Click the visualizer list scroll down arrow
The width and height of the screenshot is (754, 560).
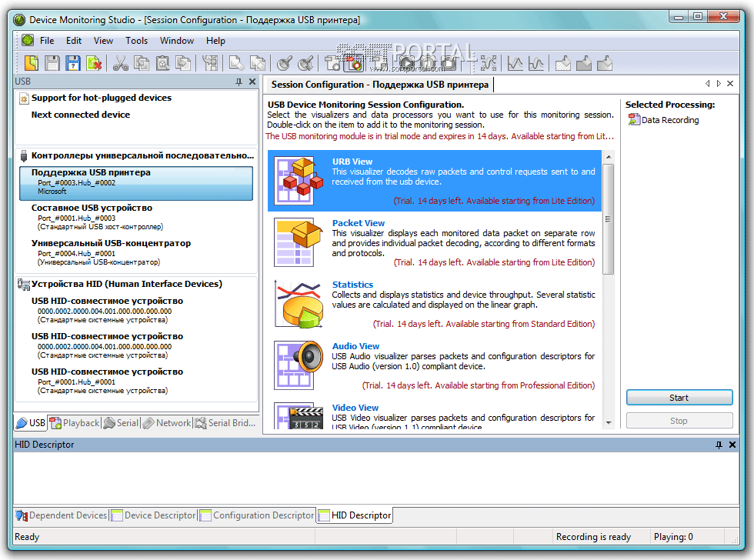(609, 423)
